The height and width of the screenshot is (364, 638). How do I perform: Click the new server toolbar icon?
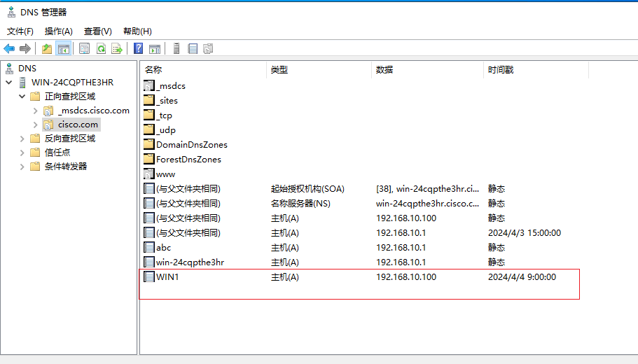pos(176,49)
